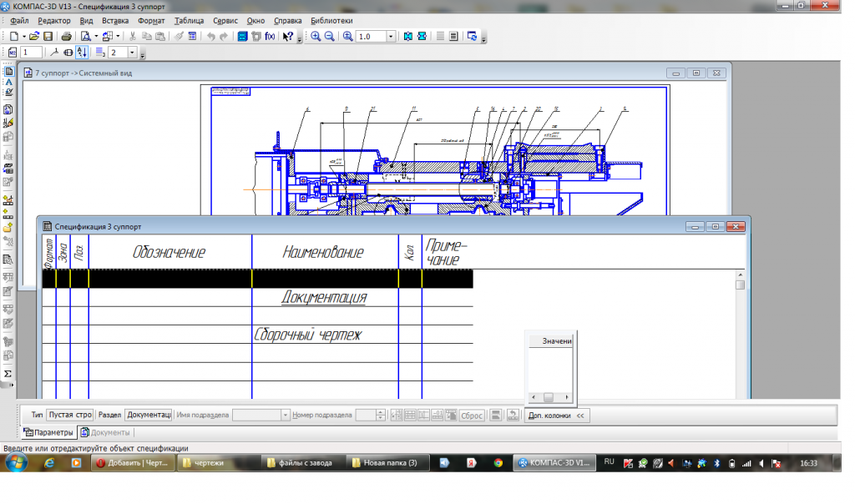Click the library manager blue book icon
This screenshot has width=855, height=504.
(243, 37)
